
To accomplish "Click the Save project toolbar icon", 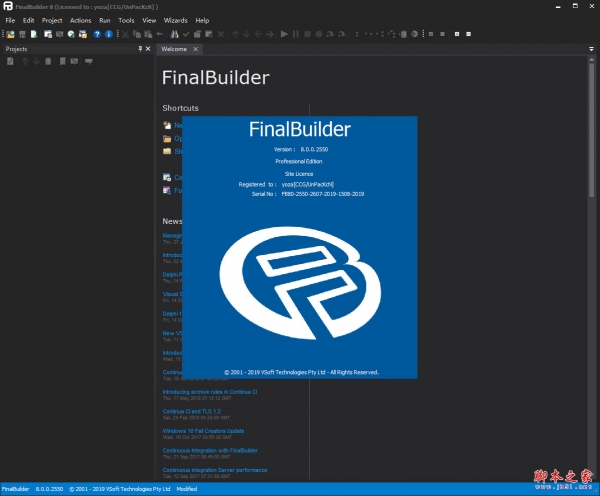I will 22,34.
